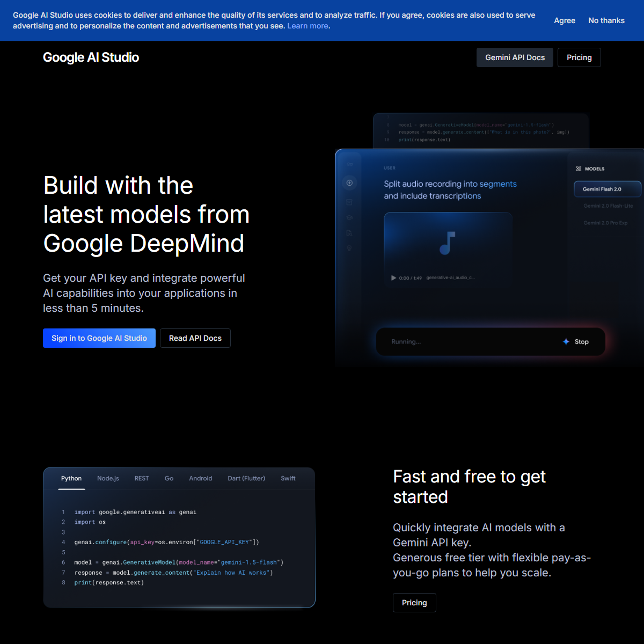
Task: Select the Gemini Flash 2.0 model
Action: click(x=608, y=189)
